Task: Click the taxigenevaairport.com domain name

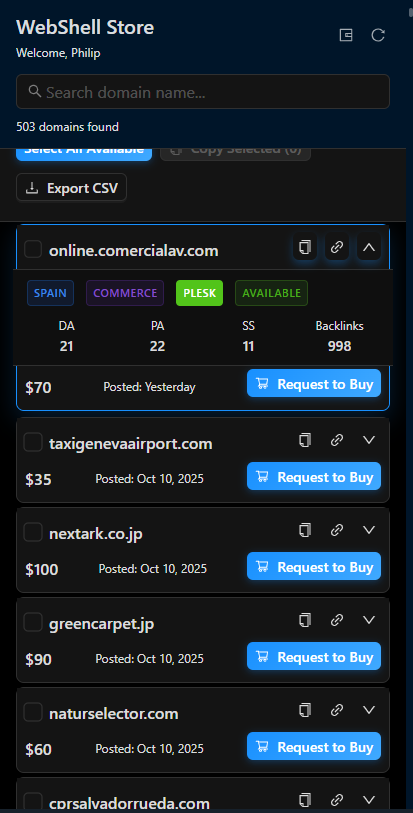Action: point(131,444)
